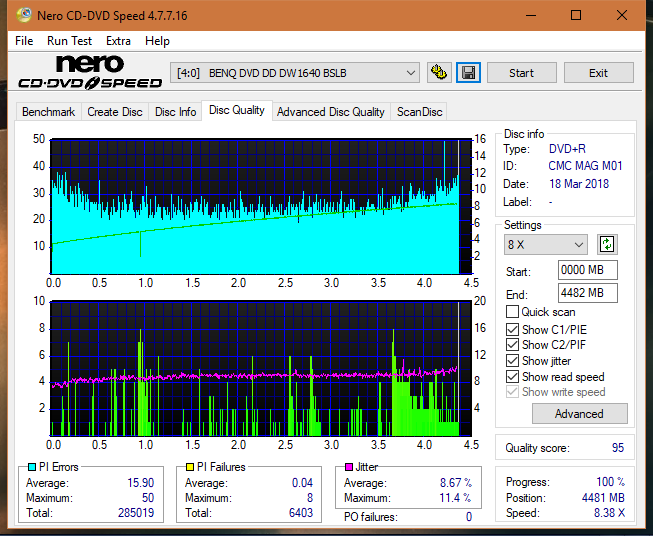Click the Speed 8.38 X value

(609, 513)
